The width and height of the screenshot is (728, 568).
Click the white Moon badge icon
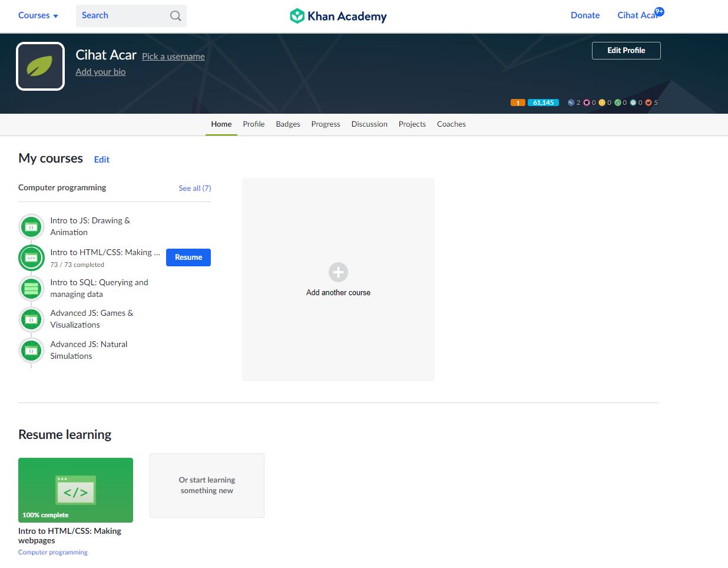click(633, 103)
